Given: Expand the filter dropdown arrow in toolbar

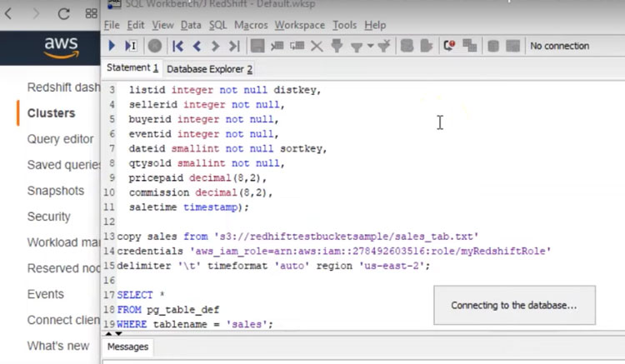Looking at the screenshot, I should click(371, 46).
